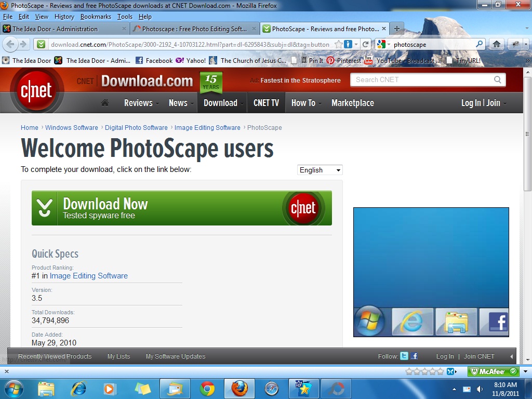This screenshot has height=399, width=532.
Task: Open the Image Editing Software ranking link
Action: (88, 276)
